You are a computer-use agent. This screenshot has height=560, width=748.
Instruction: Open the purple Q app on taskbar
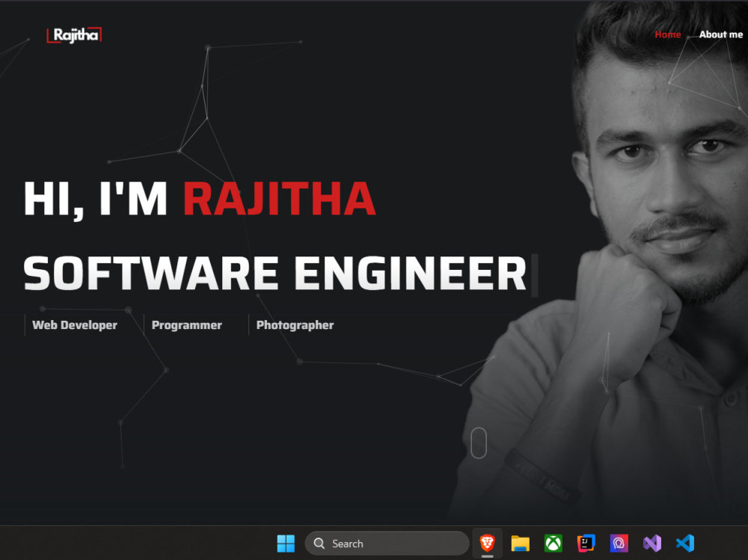coord(619,544)
